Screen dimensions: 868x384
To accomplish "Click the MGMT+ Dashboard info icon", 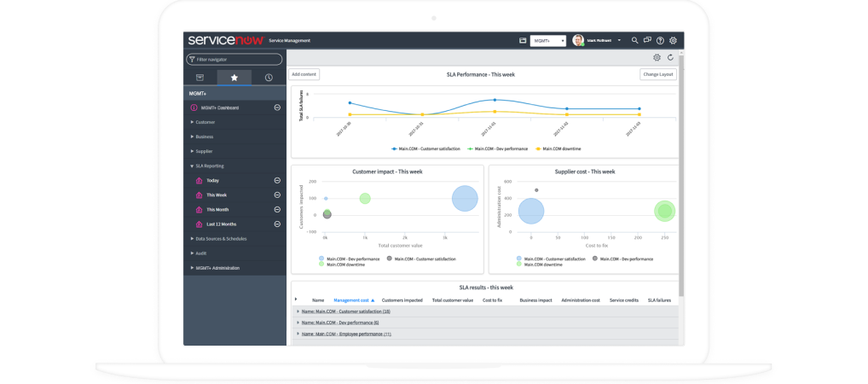I will pos(194,108).
